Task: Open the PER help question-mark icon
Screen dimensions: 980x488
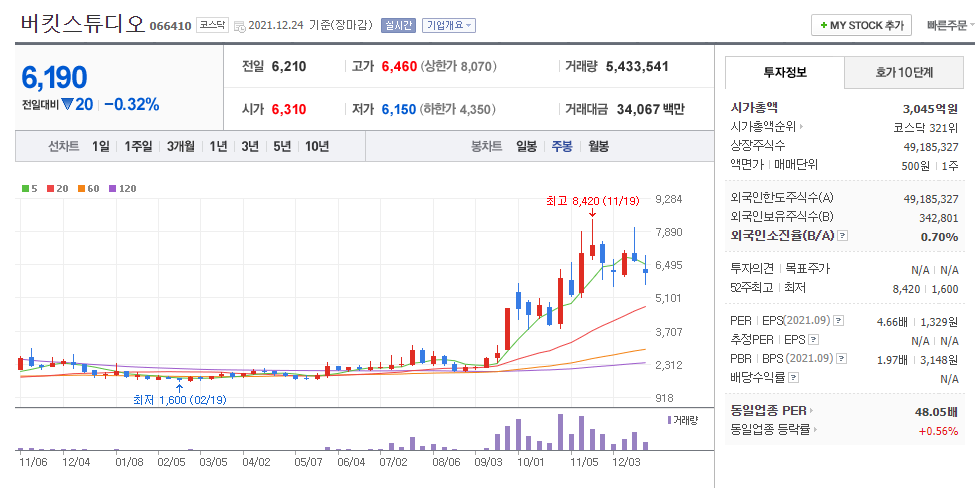Action: tap(839, 321)
